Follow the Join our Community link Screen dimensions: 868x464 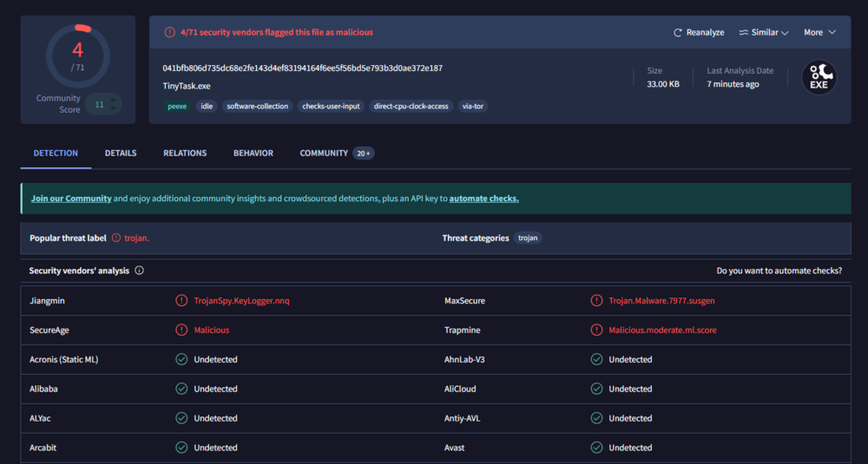pos(71,199)
